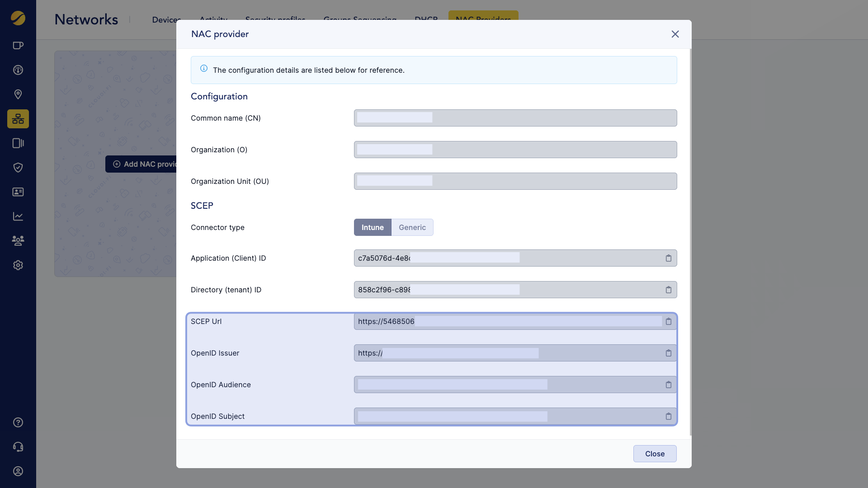Click the shield security icon in sidebar

tap(18, 168)
